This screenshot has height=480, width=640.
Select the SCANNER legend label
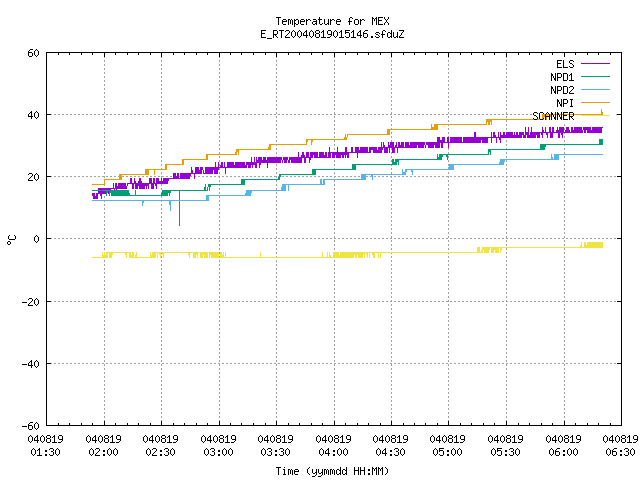(x=553, y=116)
